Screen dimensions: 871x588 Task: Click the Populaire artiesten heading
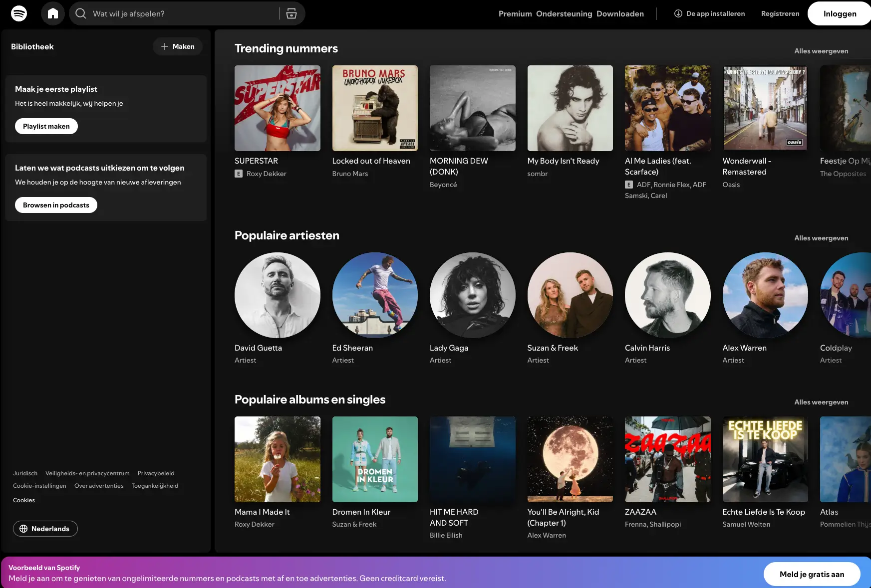click(287, 235)
